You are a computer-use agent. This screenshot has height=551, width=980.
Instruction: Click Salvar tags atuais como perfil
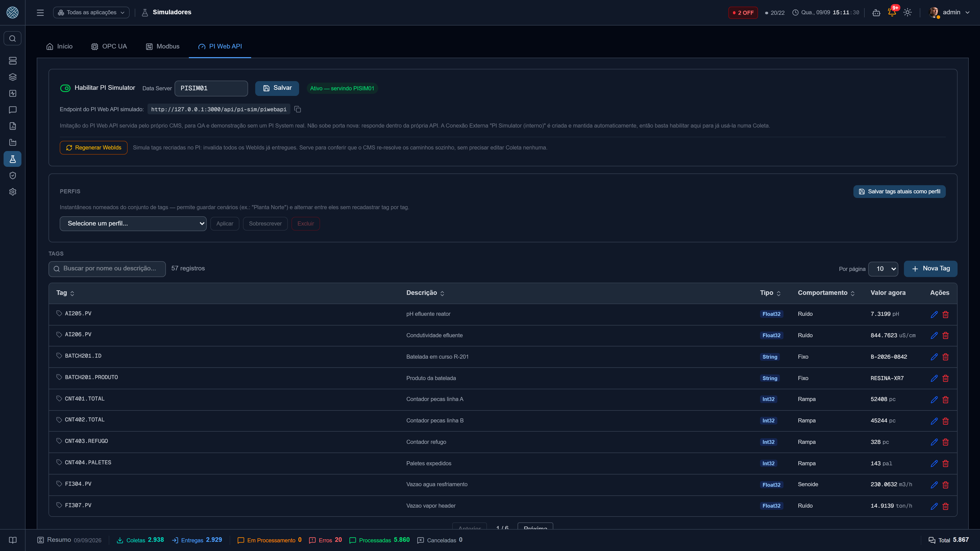tap(899, 192)
